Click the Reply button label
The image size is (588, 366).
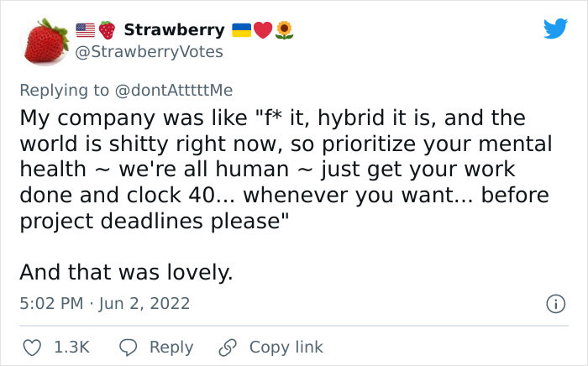point(171,348)
